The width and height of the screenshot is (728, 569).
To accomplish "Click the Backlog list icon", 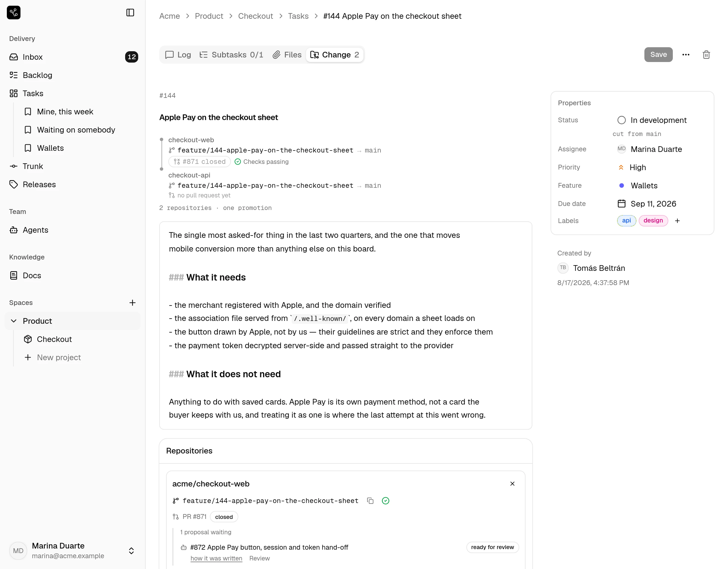I will (x=14, y=75).
